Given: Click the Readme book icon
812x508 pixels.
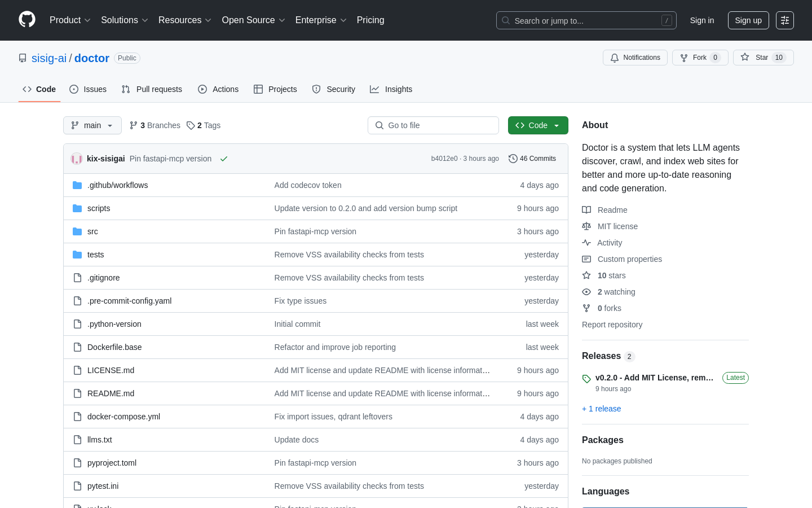Looking at the screenshot, I should [x=586, y=210].
